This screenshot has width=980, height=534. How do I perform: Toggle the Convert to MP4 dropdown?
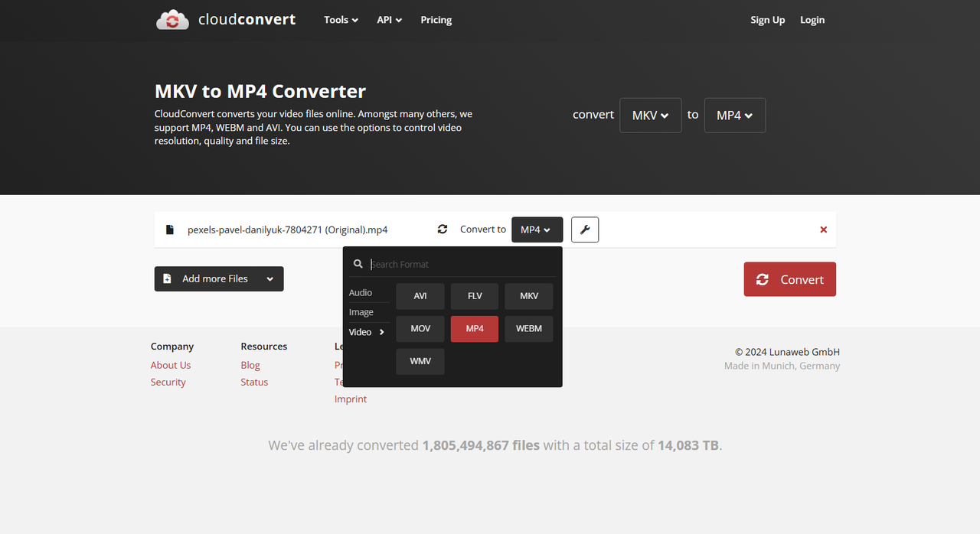point(537,230)
